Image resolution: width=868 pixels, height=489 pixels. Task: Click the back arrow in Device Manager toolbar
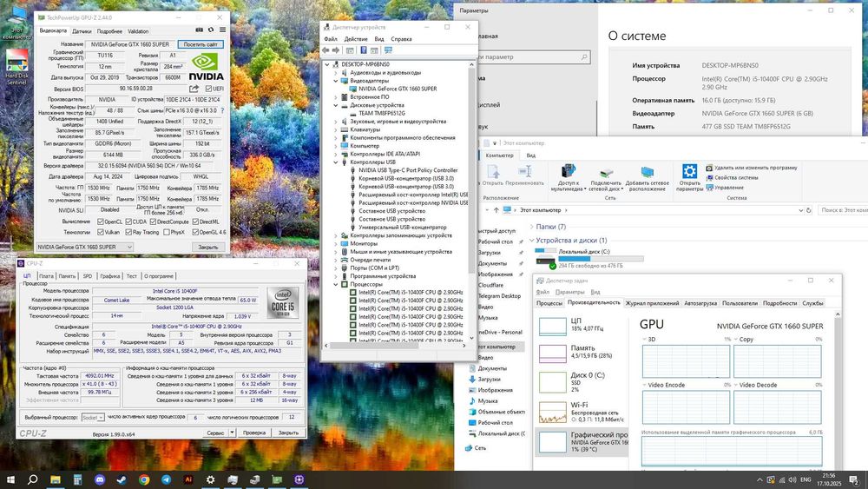(x=325, y=50)
